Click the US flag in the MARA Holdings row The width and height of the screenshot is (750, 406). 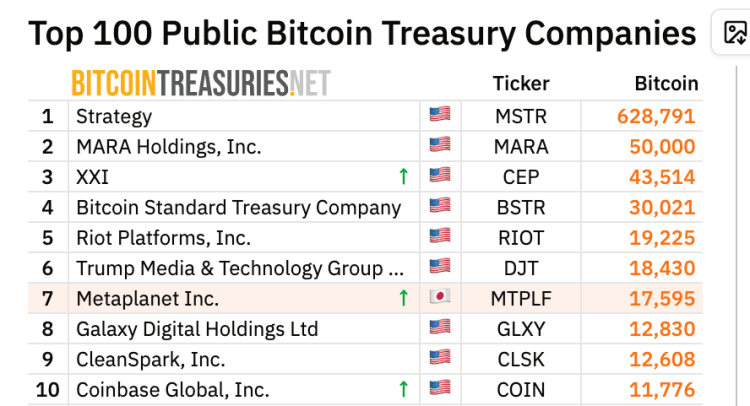(x=440, y=147)
